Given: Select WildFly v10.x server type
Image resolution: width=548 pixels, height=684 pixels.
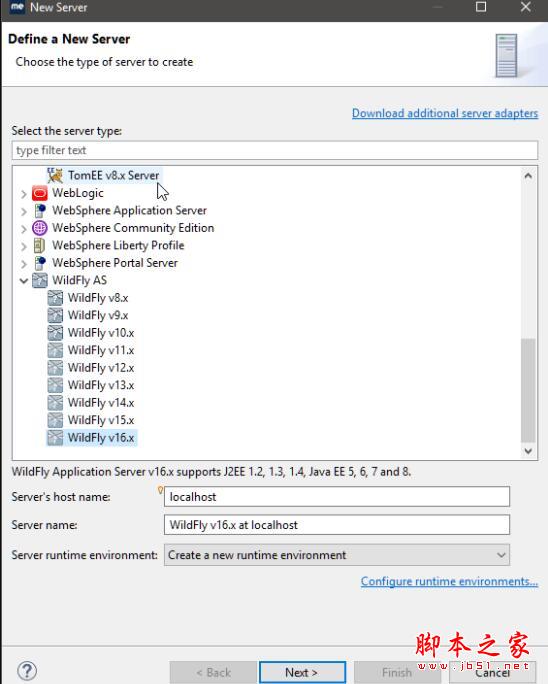Looking at the screenshot, I should click(x=101, y=333).
